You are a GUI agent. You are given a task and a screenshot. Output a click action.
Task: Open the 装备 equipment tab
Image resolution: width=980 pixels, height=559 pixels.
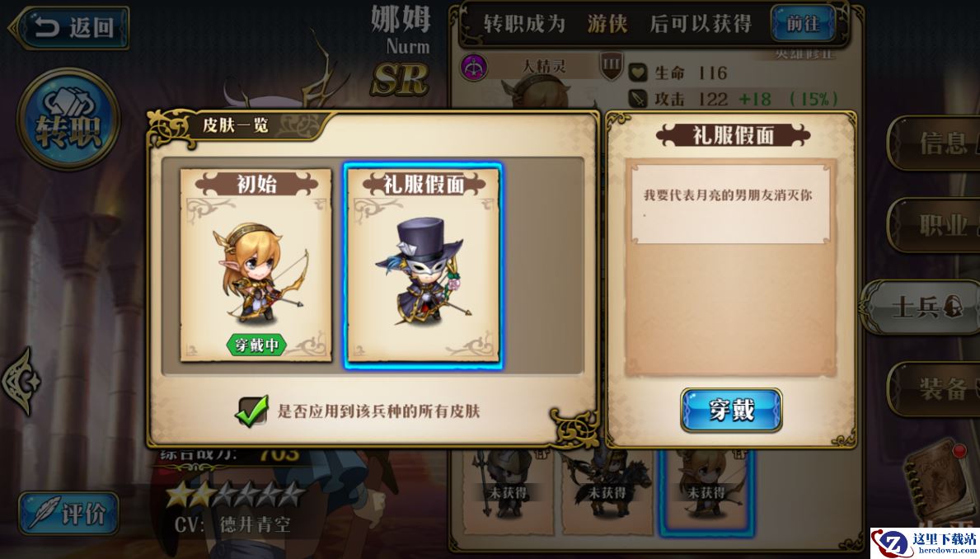point(935,389)
